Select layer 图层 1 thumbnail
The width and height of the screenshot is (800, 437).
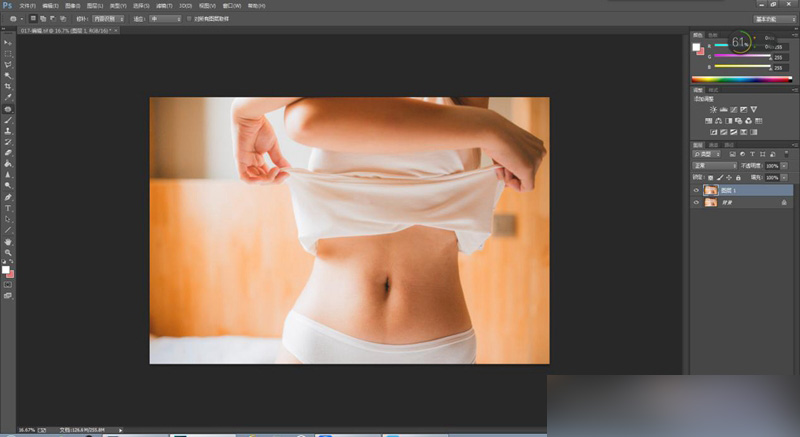tap(711, 190)
